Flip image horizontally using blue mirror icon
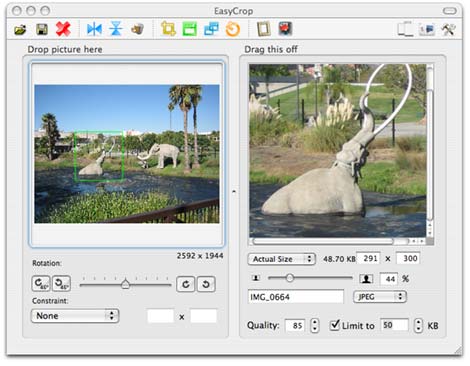Screen dimensions: 470x366 [94, 29]
